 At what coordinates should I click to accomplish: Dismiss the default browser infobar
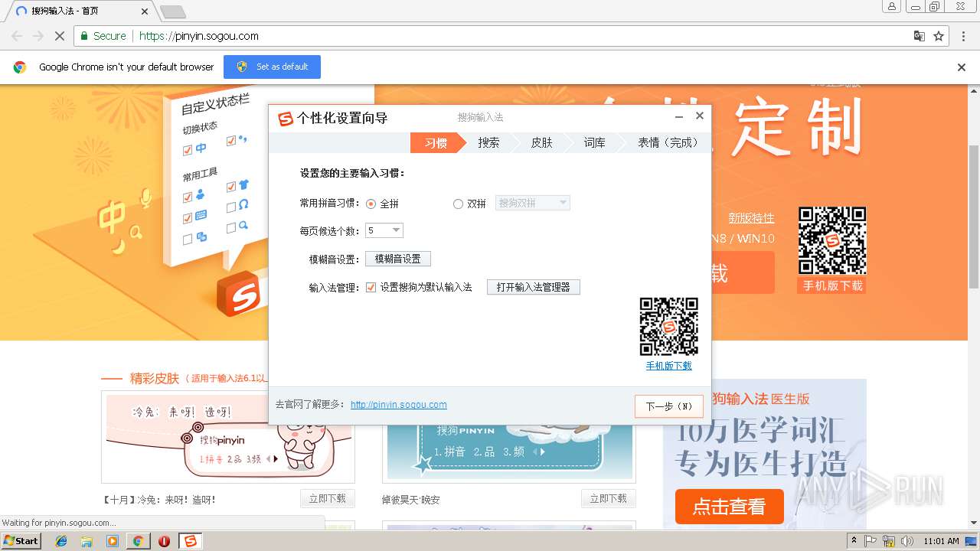click(962, 67)
